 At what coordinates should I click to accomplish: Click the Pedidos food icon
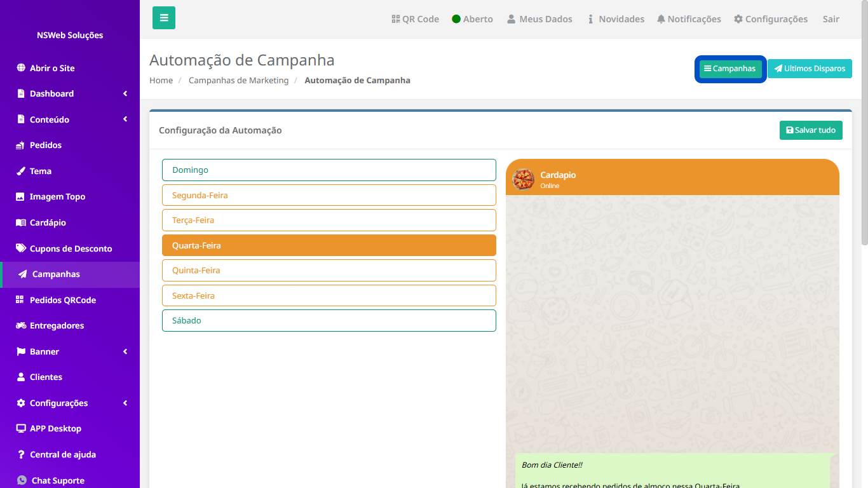click(20, 146)
